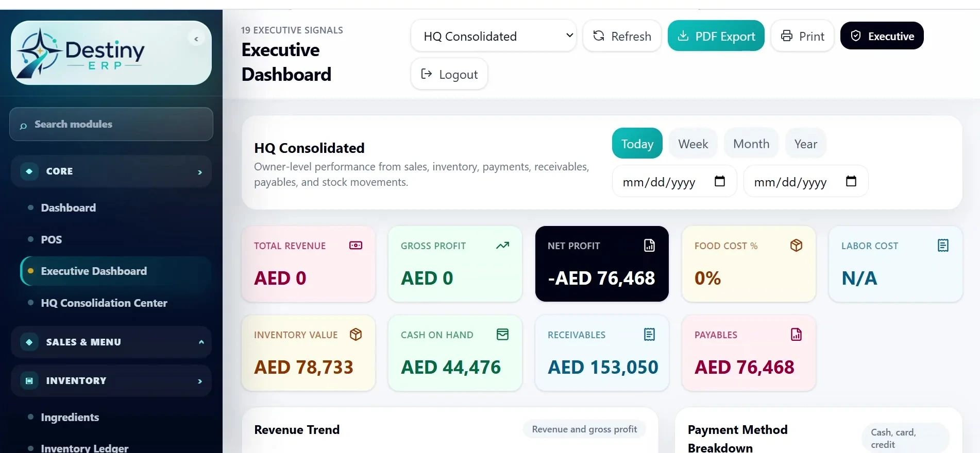Open Executive Dashboard sidebar item
This screenshot has width=980, height=453.
[115, 271]
